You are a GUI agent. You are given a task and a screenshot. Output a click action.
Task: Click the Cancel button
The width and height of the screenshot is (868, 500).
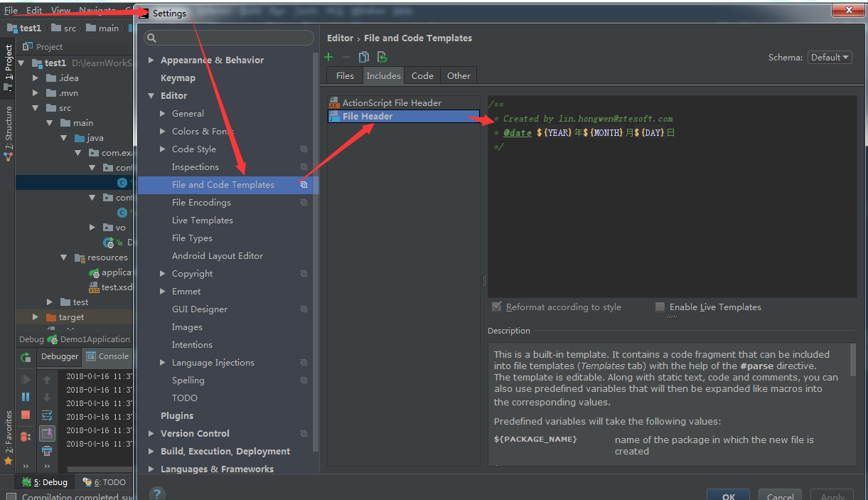tap(780, 496)
